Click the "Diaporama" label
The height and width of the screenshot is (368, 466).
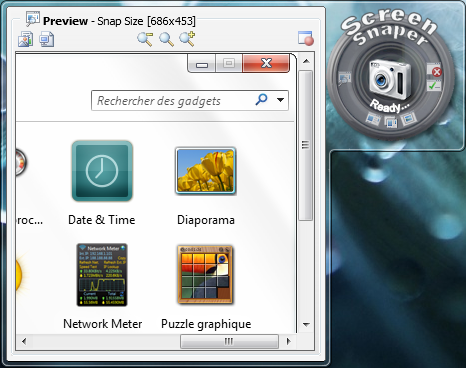(x=206, y=220)
